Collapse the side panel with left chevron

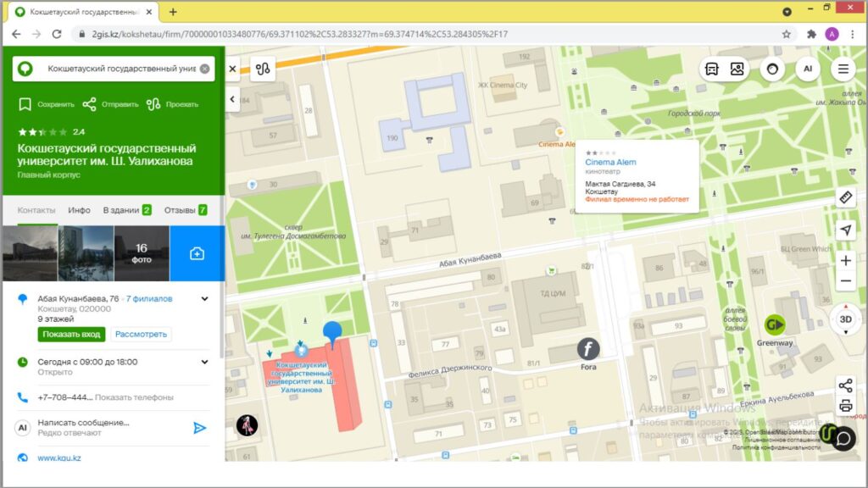coord(233,99)
